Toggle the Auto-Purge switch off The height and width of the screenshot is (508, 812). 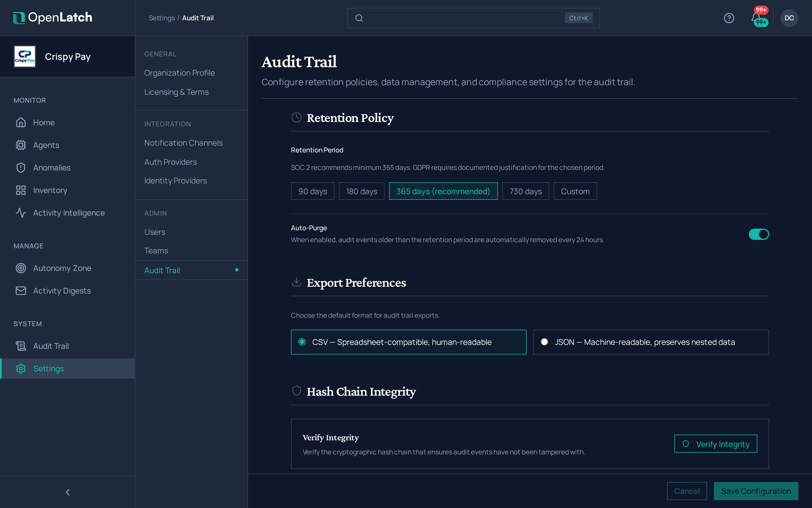(x=759, y=234)
